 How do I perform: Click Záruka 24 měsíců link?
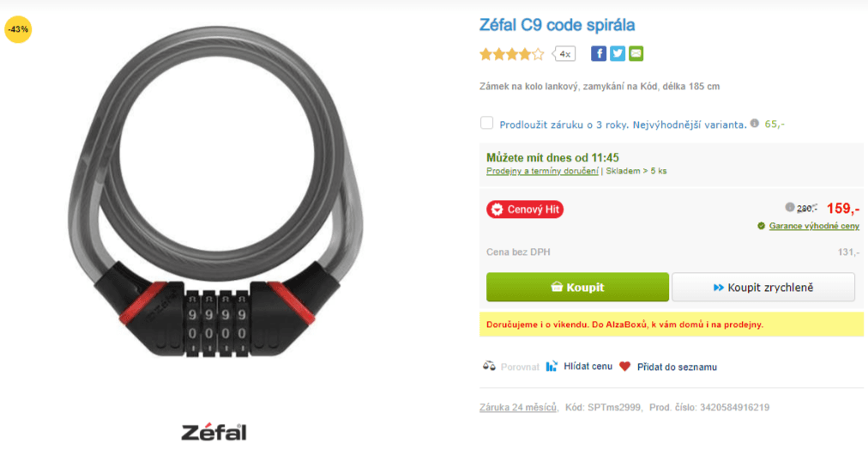[518, 407]
